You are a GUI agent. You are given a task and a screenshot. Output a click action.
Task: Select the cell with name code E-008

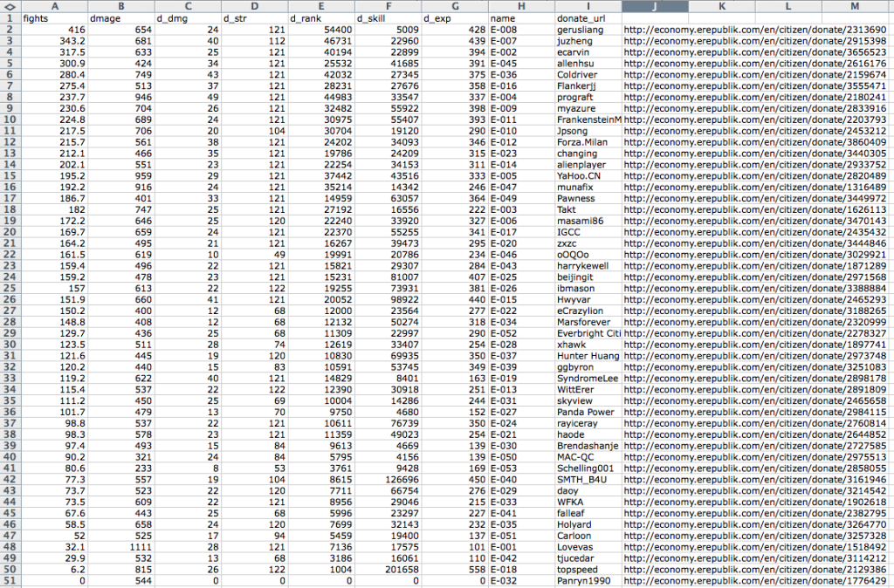pos(520,29)
